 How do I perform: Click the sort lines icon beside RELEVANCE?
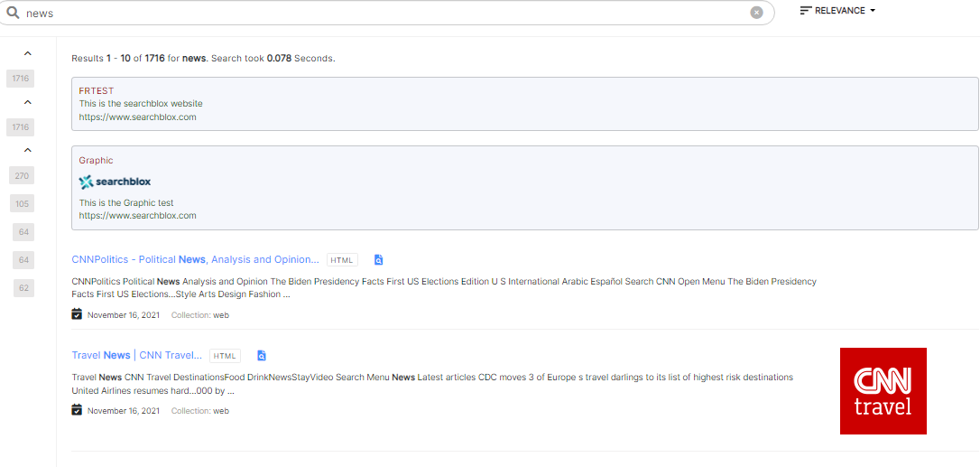pos(806,11)
